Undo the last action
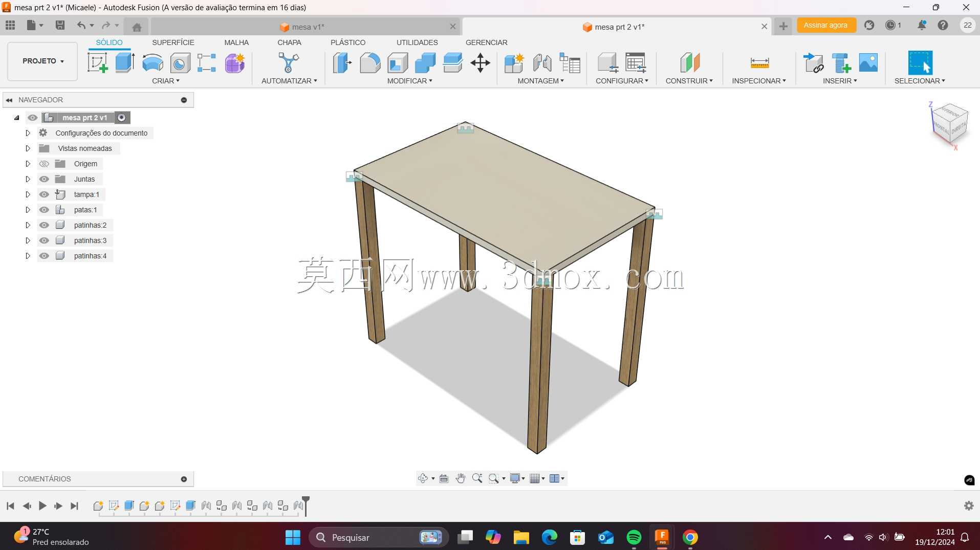Screen dimensions: 980x550 pyautogui.click(x=81, y=25)
